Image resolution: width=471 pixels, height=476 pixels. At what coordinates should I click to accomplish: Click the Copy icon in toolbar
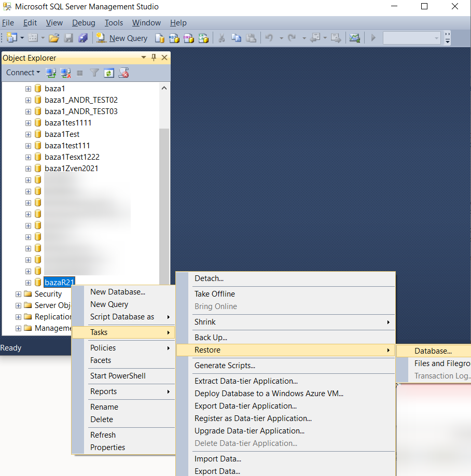(x=236, y=38)
